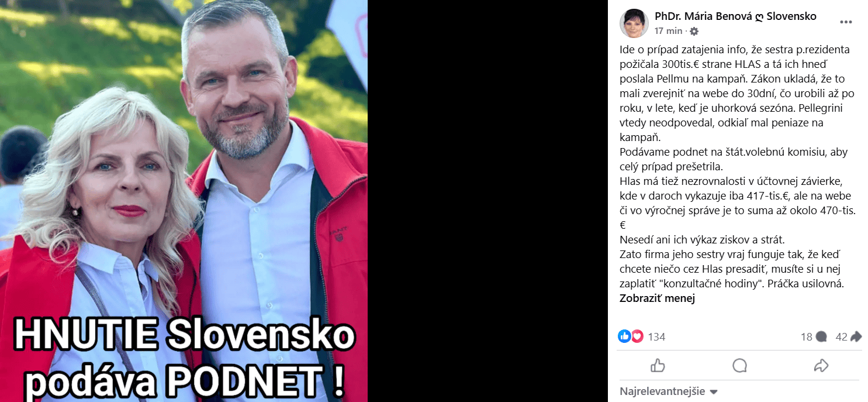Click the photo of the couple in red jackets
Screen dimensions: 868x402
[184, 201]
